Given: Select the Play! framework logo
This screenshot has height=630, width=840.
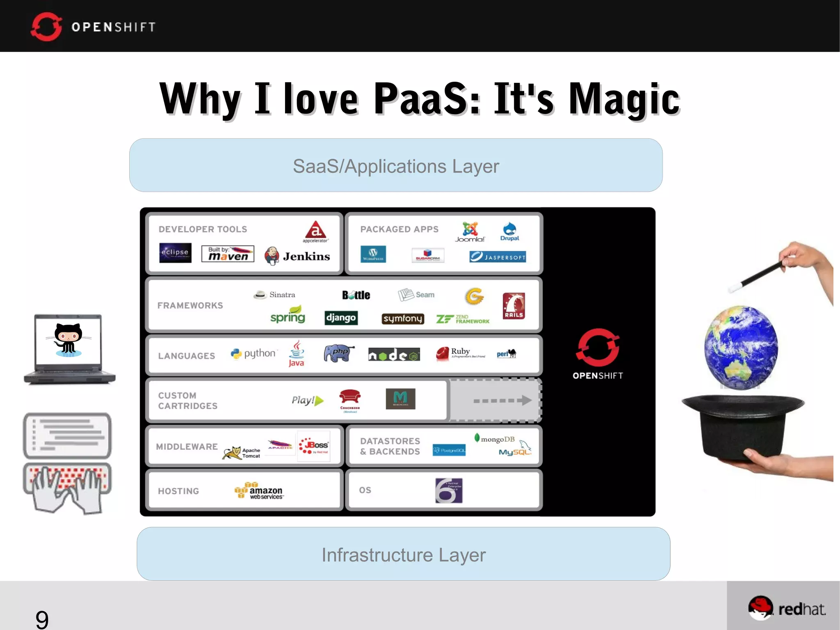Looking at the screenshot, I should click(x=308, y=400).
